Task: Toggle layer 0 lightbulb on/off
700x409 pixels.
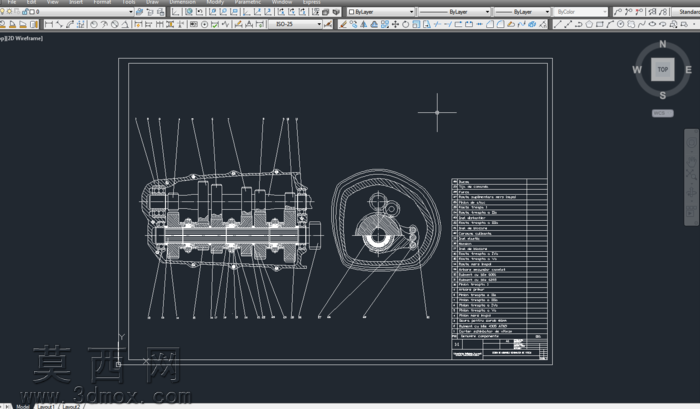Action: coord(2,12)
